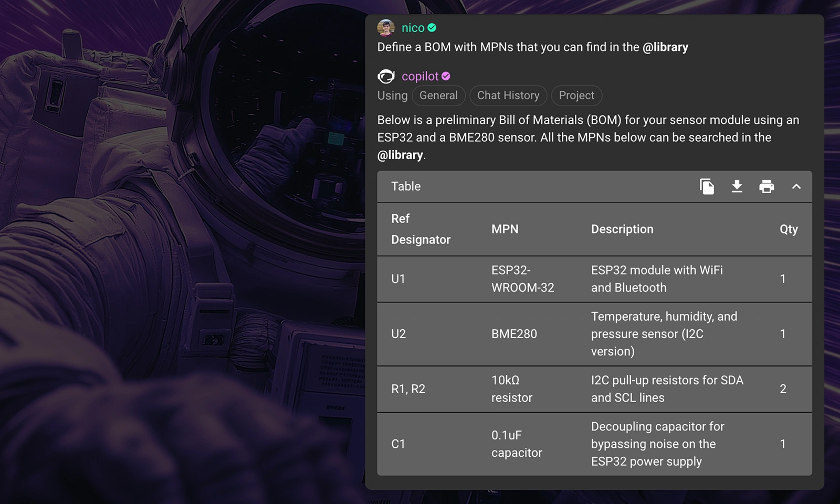Click the Qty column header
Image resolution: width=840 pixels, height=504 pixels.
click(x=788, y=229)
